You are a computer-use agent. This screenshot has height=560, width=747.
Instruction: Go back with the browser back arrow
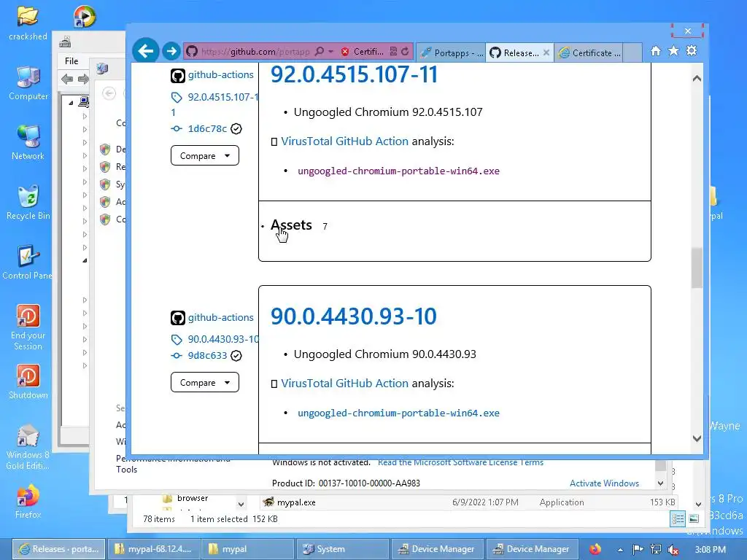pyautogui.click(x=145, y=50)
